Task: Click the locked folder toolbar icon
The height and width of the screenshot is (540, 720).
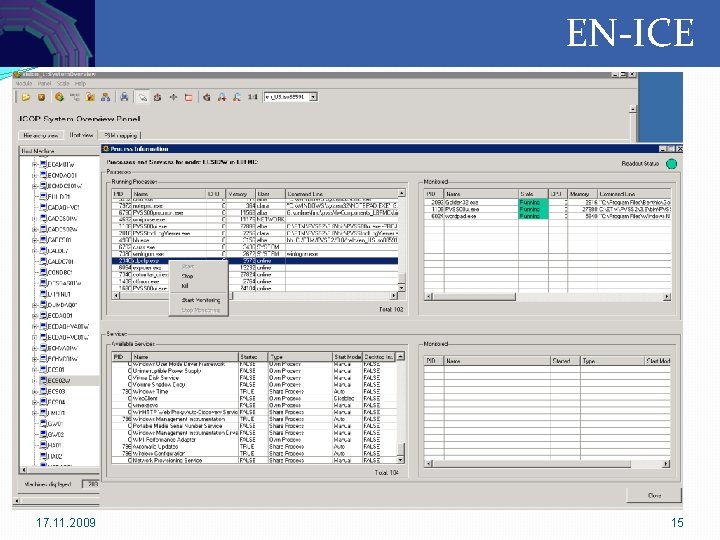Action: click(90, 97)
